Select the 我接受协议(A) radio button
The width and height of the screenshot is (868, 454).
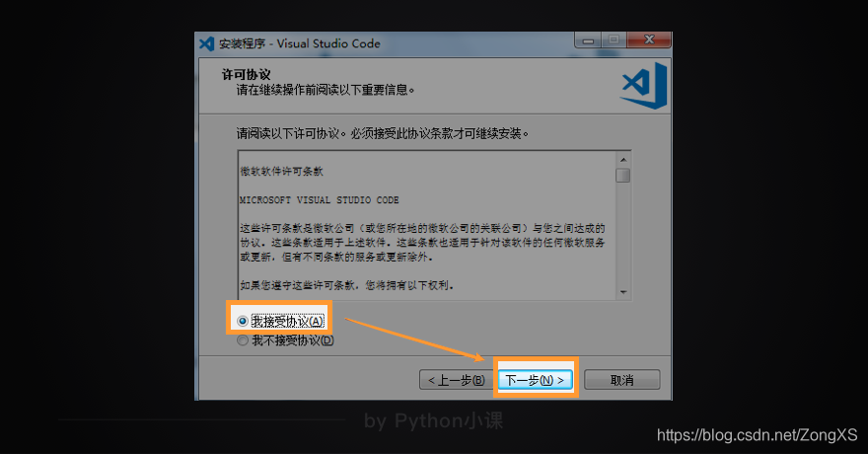click(243, 321)
